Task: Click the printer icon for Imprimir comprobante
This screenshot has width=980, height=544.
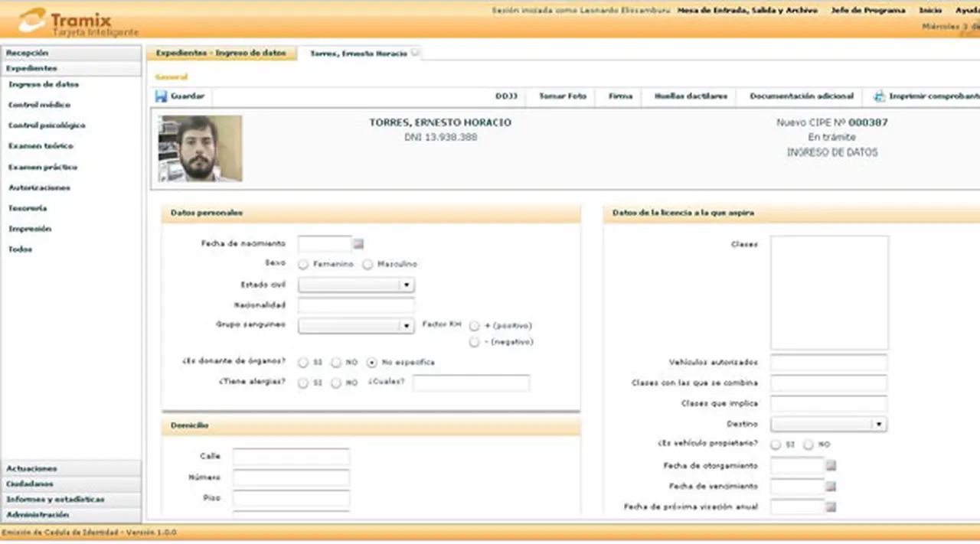Action: click(878, 96)
